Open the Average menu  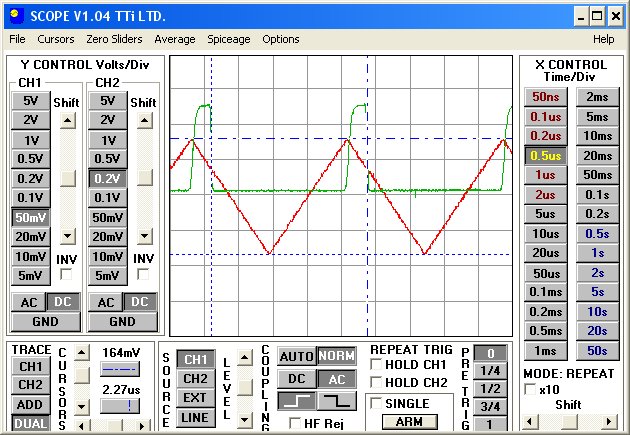[175, 39]
